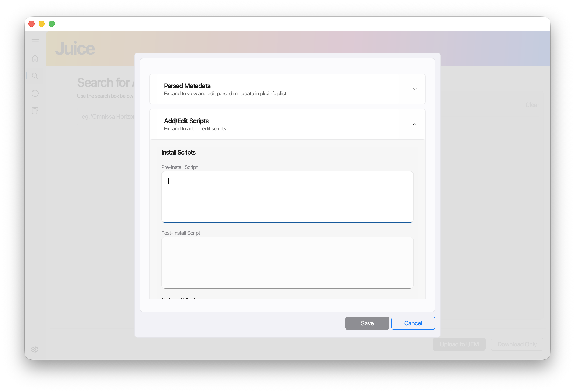Collapse the Add/Edit Scripts chevron

[x=414, y=124]
